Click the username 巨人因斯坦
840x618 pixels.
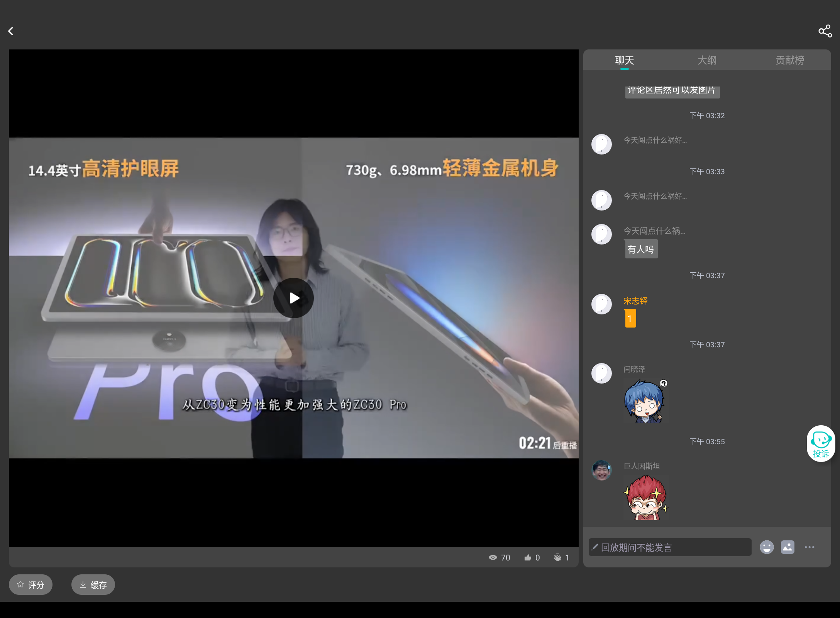coord(642,466)
